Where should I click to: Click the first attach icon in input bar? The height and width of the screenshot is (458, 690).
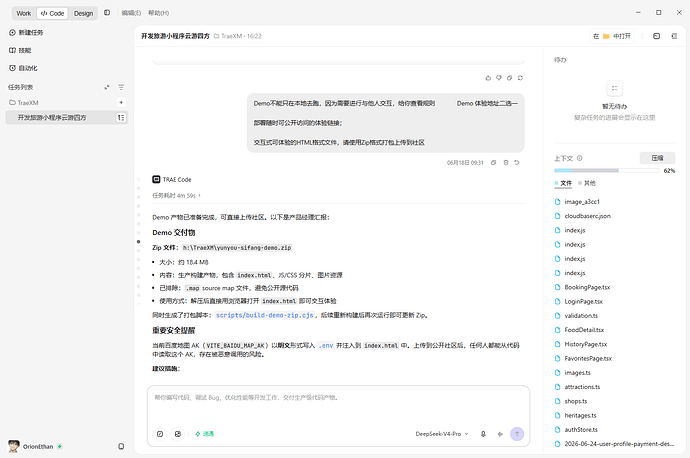(160, 434)
